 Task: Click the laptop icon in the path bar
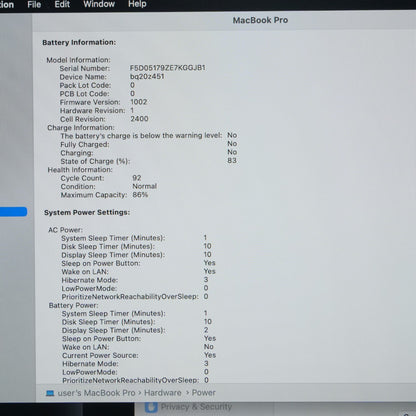pyautogui.click(x=50, y=393)
